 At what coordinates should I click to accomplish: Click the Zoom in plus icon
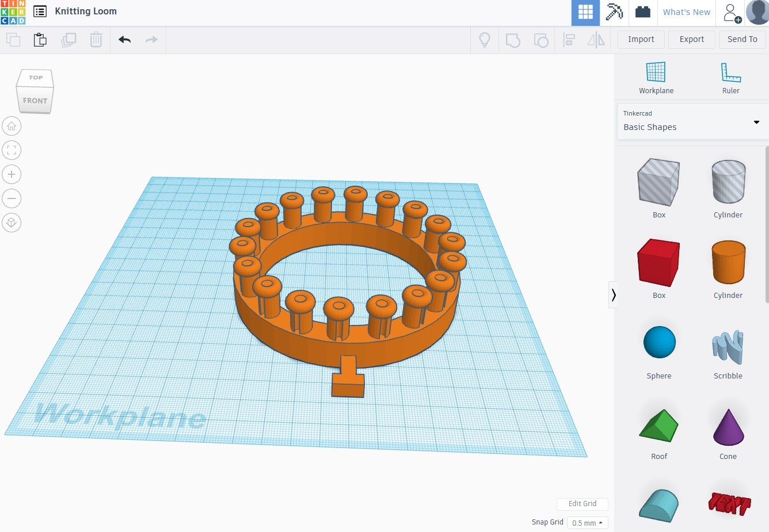[x=12, y=174]
